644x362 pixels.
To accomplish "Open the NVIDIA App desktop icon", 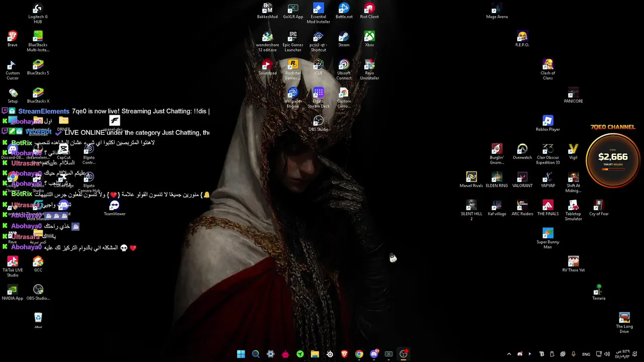I will pyautogui.click(x=13, y=293).
